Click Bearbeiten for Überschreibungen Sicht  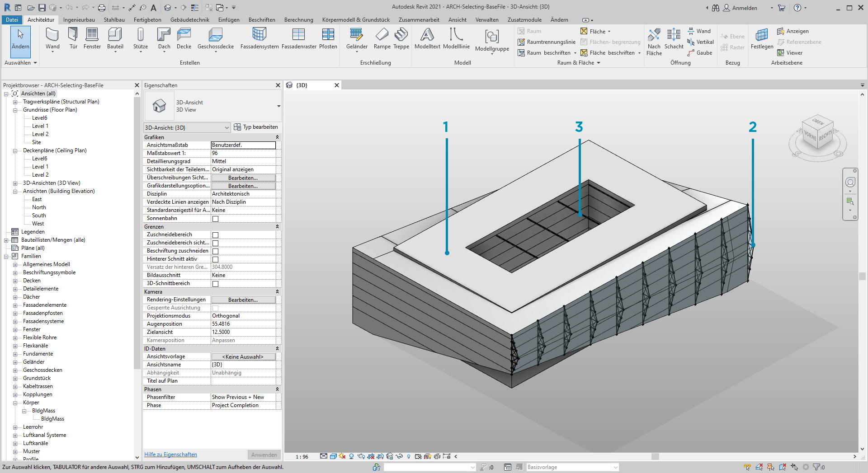point(243,178)
